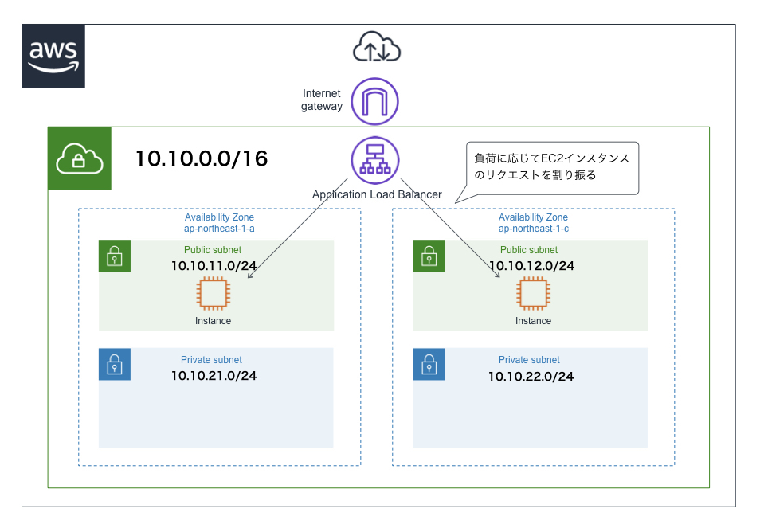760x532 pixels.
Task: Click the private subnet lock icon for 10.10.22.0/24
Action: tap(429, 364)
